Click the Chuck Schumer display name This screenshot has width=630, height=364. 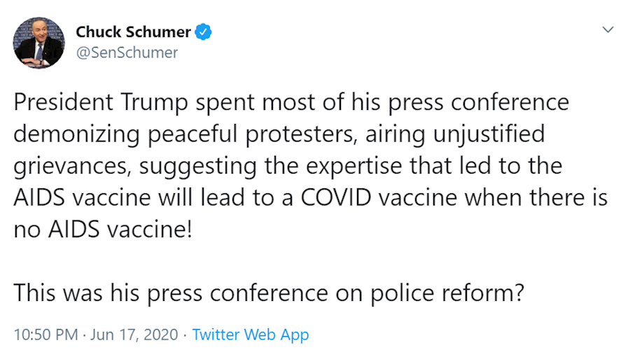click(133, 31)
